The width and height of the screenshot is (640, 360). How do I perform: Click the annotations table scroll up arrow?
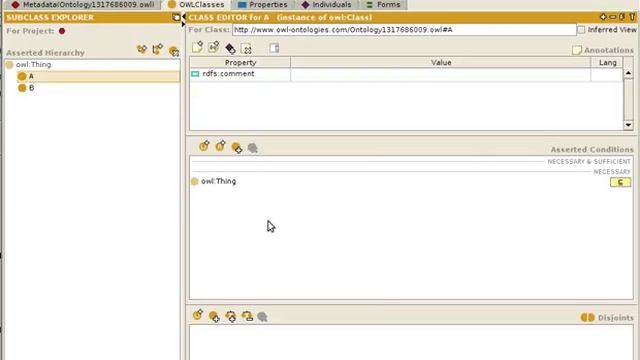628,73
